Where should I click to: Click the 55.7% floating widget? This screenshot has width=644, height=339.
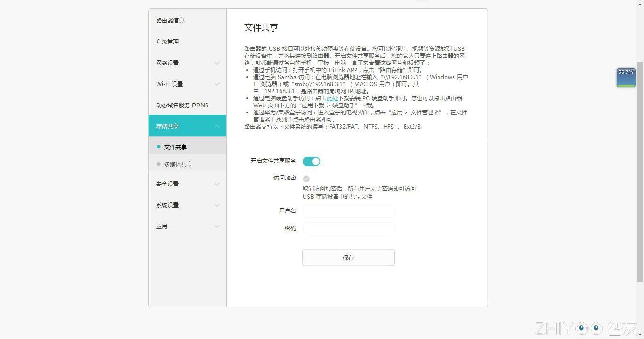click(x=626, y=78)
